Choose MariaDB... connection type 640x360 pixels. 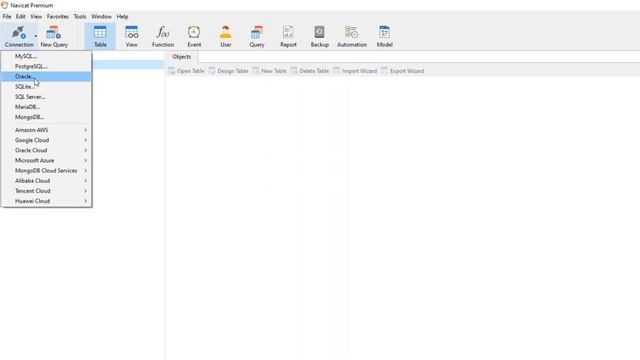click(x=46, y=107)
